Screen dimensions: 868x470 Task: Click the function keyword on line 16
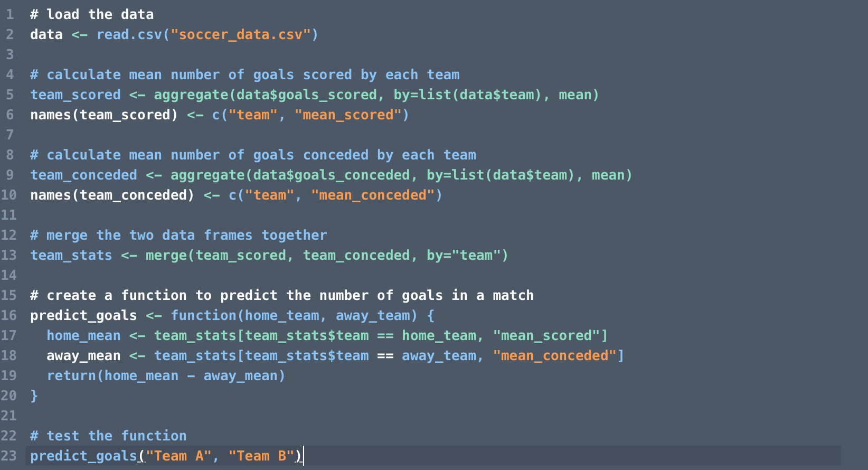tap(203, 315)
